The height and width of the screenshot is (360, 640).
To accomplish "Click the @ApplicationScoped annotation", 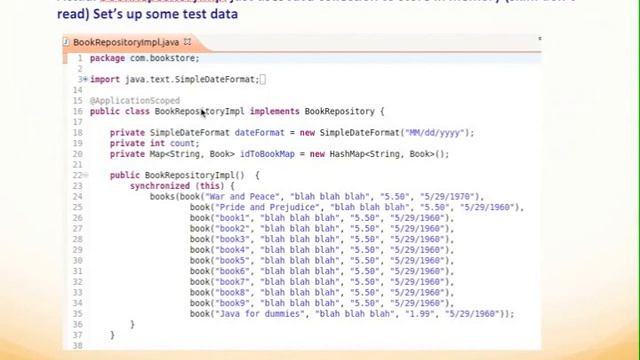I will coord(135,100).
